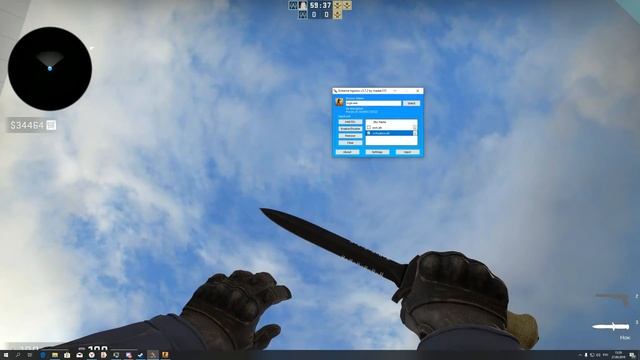
Task: Open the taskbar clock and calendar
Action: (x=618, y=355)
